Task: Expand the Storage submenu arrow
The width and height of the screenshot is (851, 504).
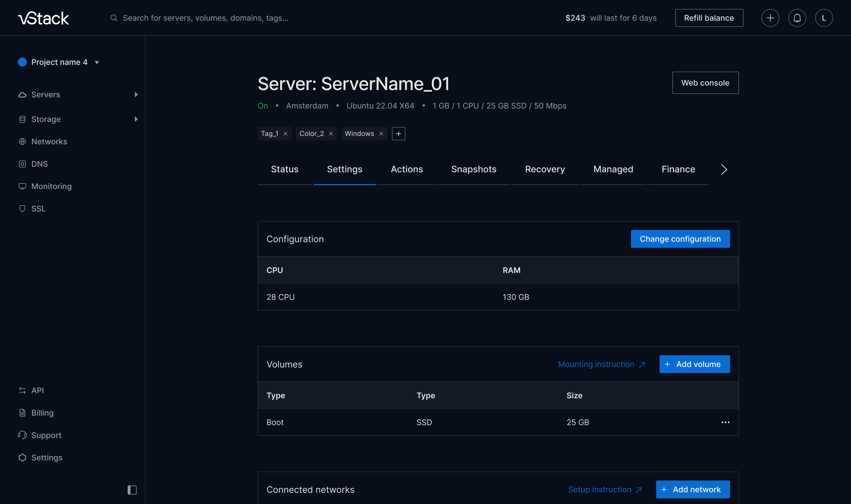Action: pyautogui.click(x=136, y=119)
